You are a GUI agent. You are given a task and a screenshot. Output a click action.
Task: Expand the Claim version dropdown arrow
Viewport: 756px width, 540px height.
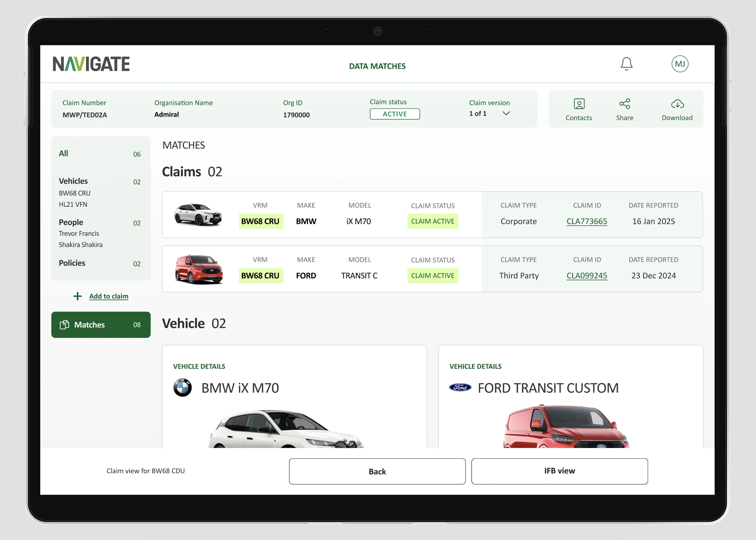[x=506, y=113]
